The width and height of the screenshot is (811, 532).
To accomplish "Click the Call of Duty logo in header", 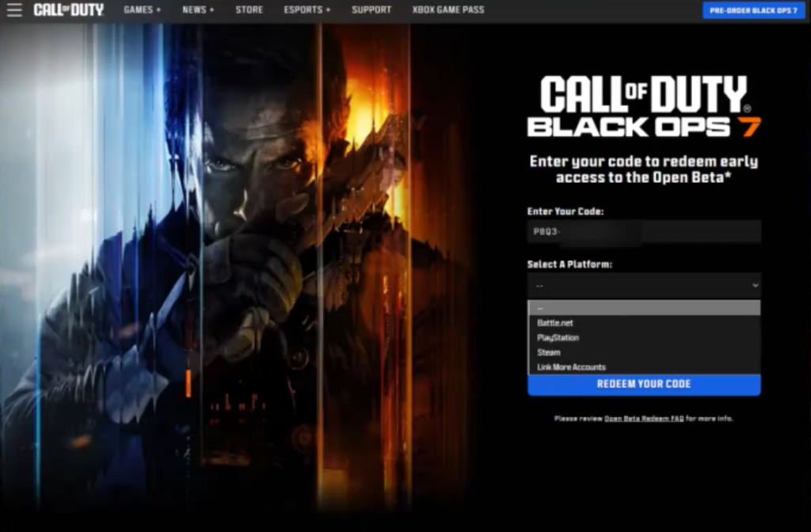I will coord(68,10).
